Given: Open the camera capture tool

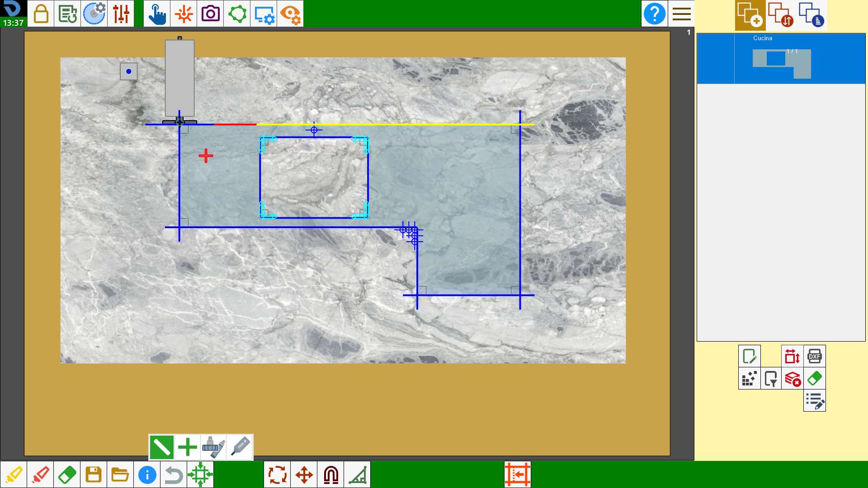Looking at the screenshot, I should click(x=210, y=14).
